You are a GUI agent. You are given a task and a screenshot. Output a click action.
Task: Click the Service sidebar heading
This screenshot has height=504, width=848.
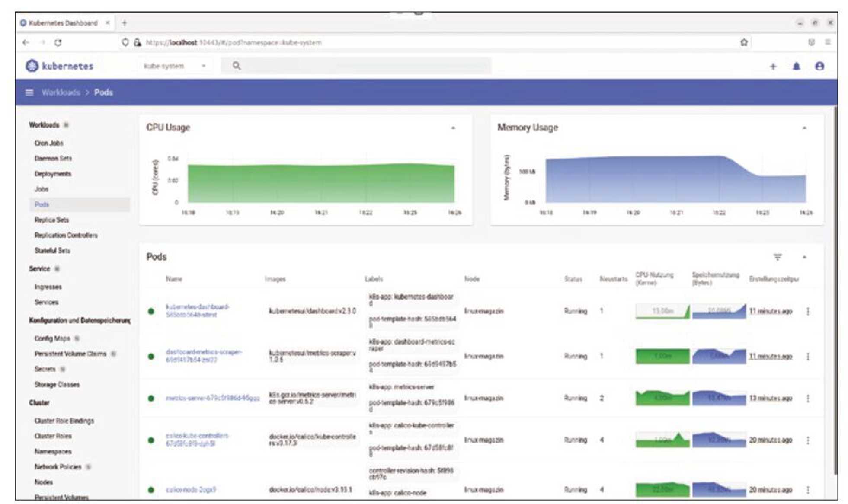tap(39, 268)
